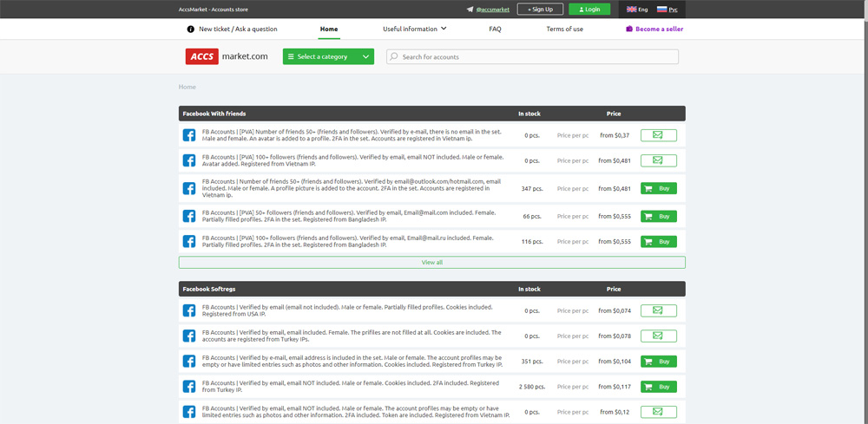
Task: Click the Telegram @accsmarket icon link
Action: (x=470, y=10)
